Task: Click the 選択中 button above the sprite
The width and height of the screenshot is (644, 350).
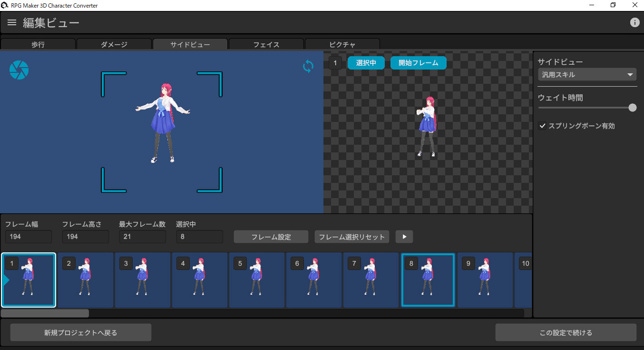Action: click(x=366, y=62)
